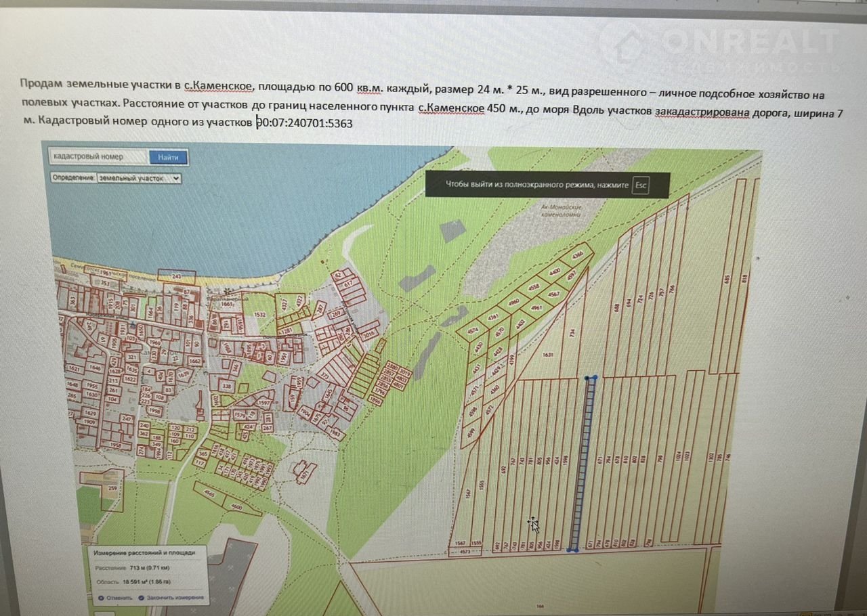Click the bottom blue measurement endpoint

573,550
